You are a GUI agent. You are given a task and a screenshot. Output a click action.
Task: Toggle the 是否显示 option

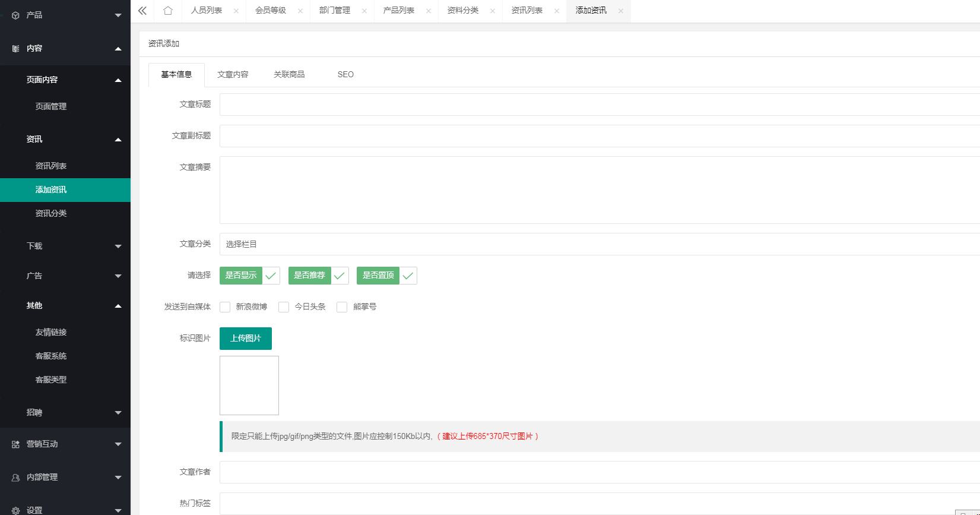point(249,276)
